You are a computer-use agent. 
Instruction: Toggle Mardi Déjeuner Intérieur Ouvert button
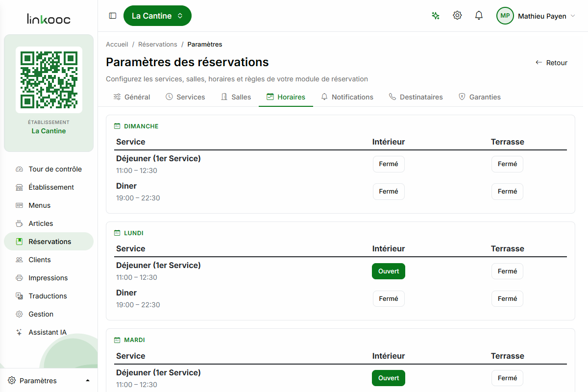pyautogui.click(x=389, y=378)
